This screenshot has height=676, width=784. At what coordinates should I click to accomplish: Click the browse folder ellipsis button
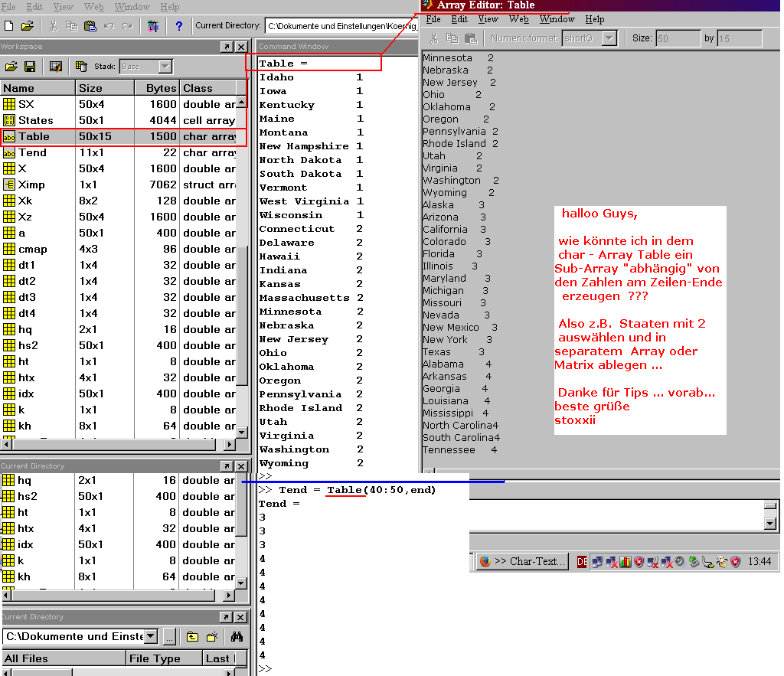(170, 636)
